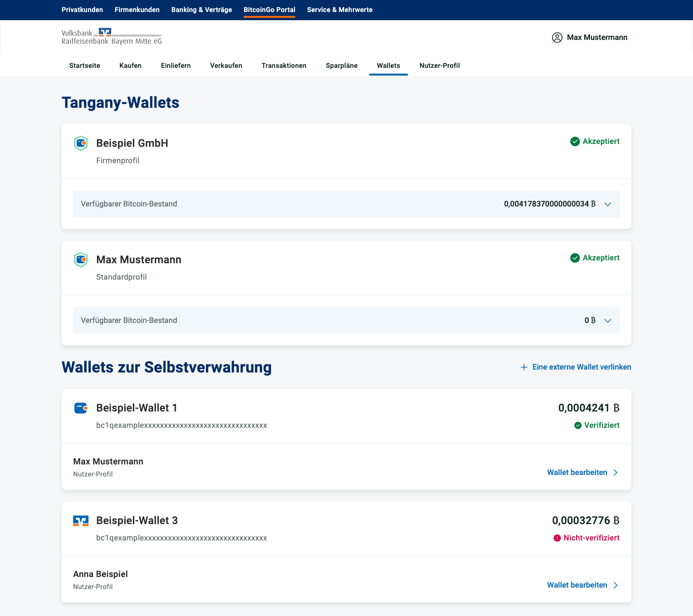
Task: Click the Beispiel GmbH Verfügbarer Bitcoin-Bestand label
Action: [129, 204]
